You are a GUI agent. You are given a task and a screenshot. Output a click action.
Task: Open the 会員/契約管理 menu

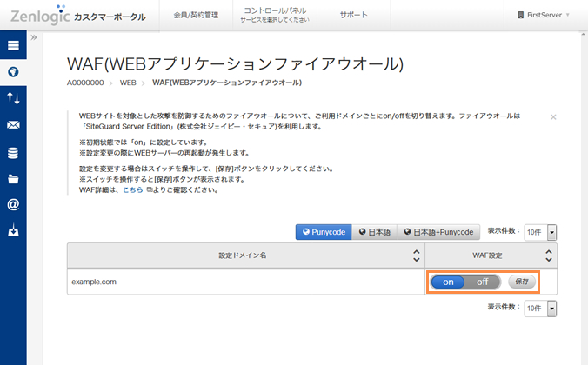pos(196,15)
